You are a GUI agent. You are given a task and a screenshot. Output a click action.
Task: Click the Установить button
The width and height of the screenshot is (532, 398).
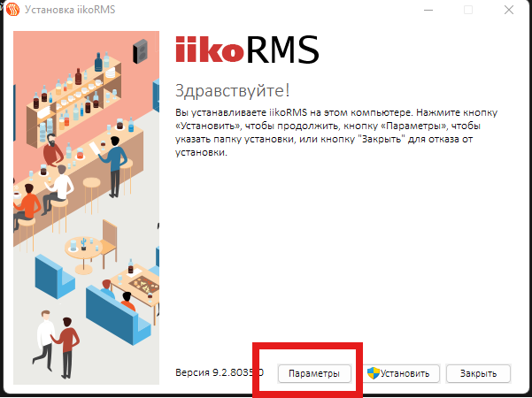pyautogui.click(x=402, y=373)
